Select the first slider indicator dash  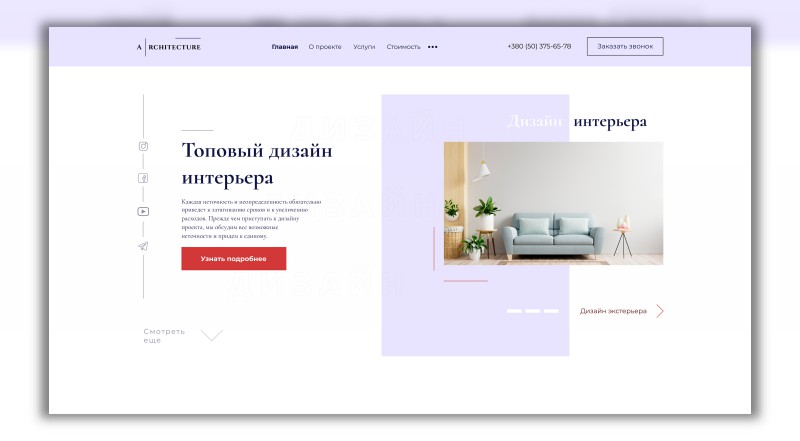514,311
